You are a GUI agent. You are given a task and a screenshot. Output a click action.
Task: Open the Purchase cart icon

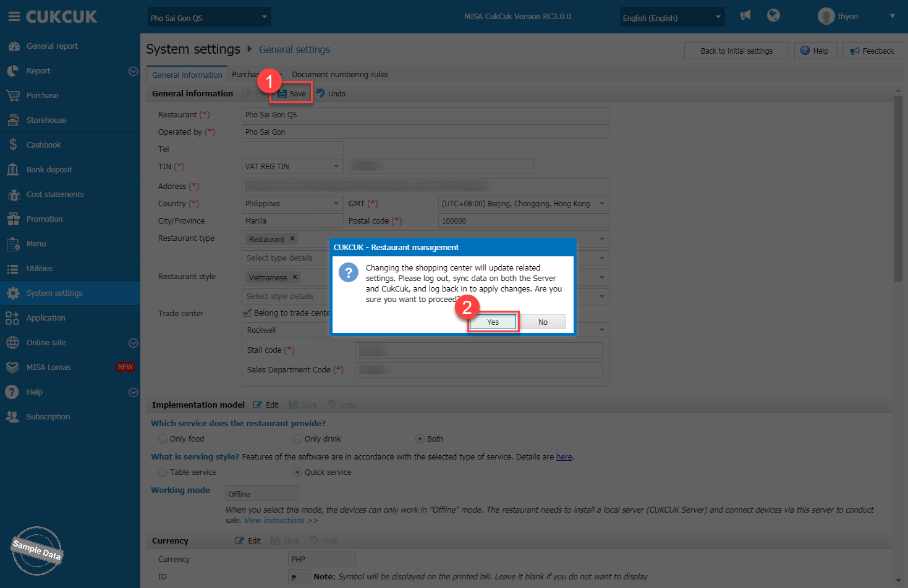pyautogui.click(x=13, y=96)
